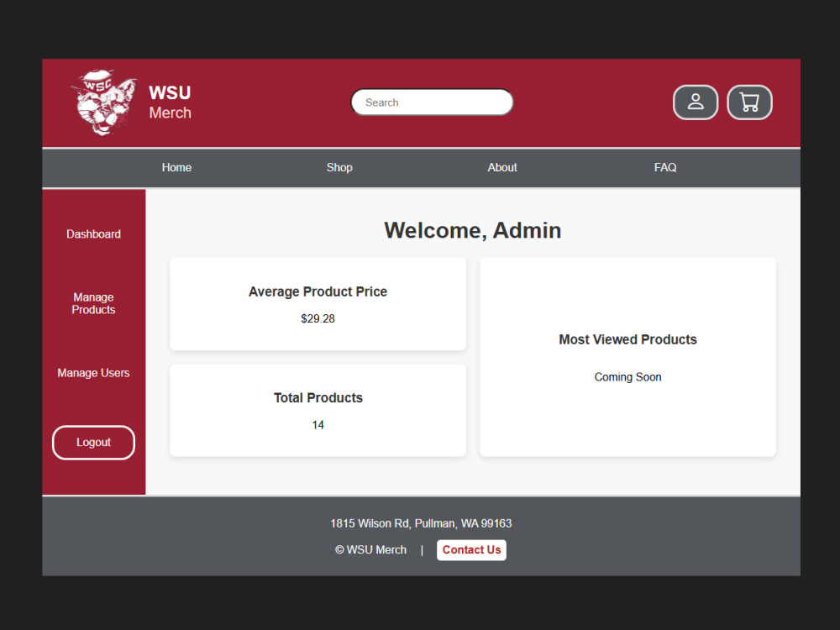Select the 1815 Wilson Rd address text
This screenshot has height=630, width=840.
[421, 523]
